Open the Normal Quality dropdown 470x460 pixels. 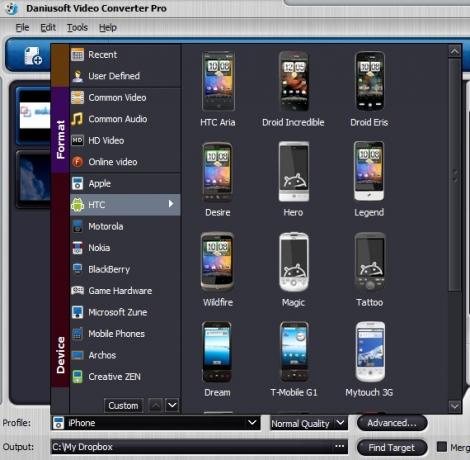(x=309, y=423)
